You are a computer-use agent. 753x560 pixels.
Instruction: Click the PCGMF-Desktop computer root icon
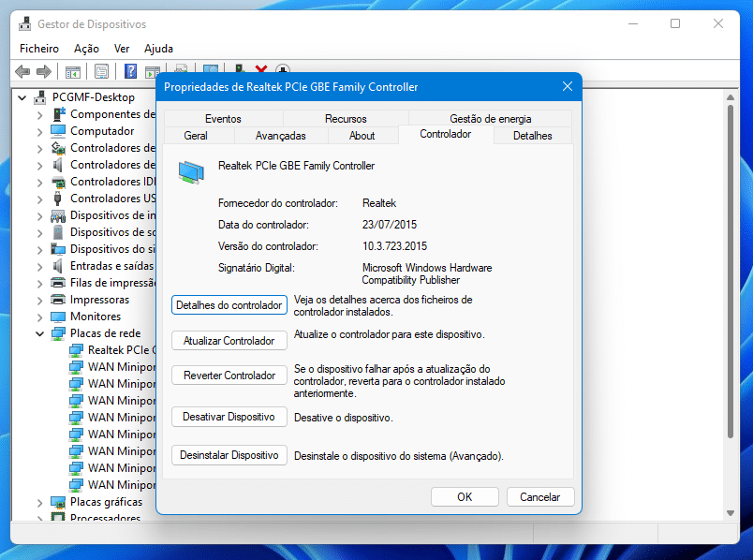(x=40, y=97)
